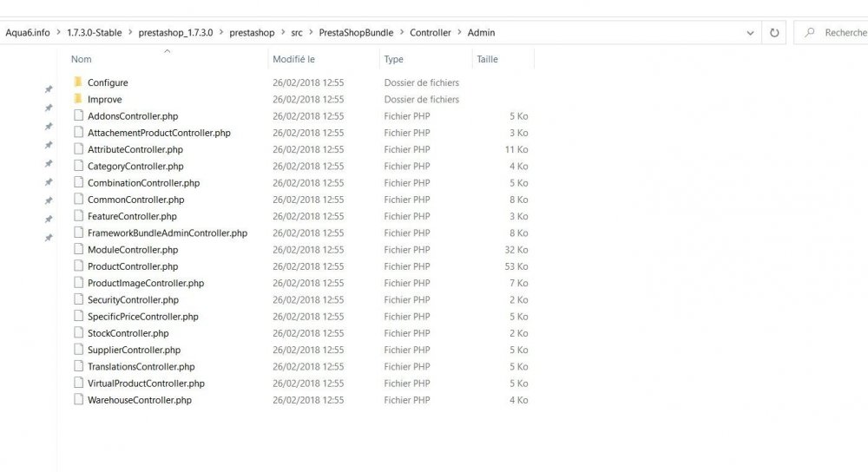868x472 pixels.
Task: Select the ProductController.php file name
Action: pos(133,266)
